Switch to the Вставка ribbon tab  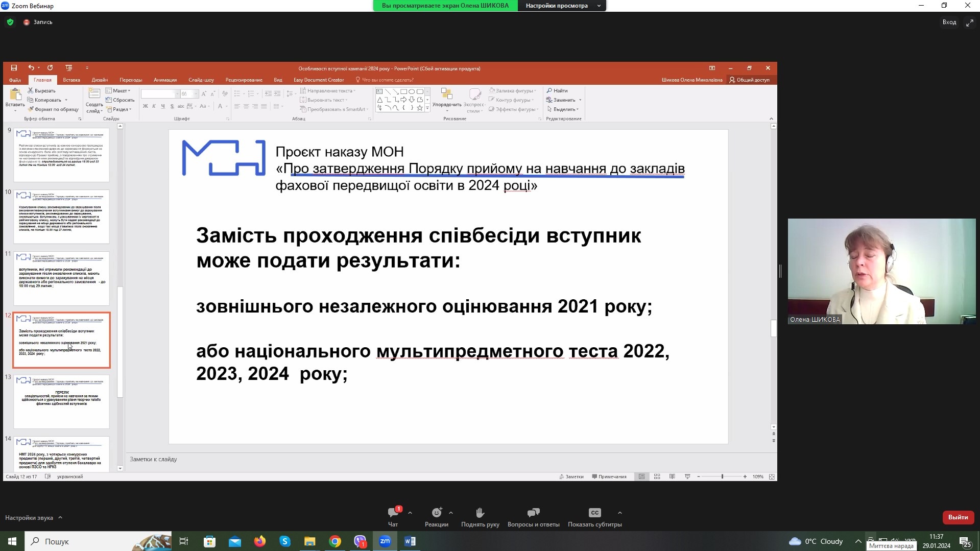click(71, 80)
